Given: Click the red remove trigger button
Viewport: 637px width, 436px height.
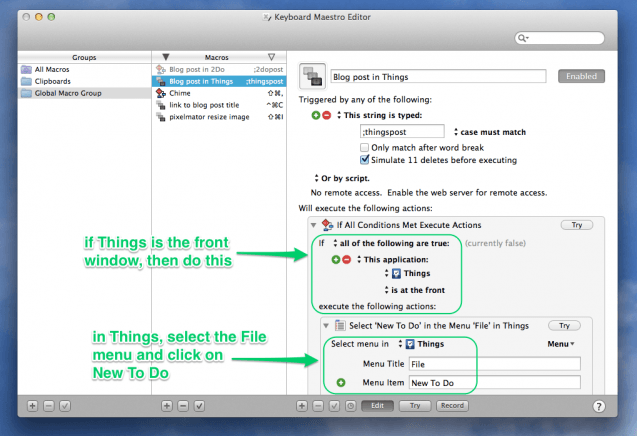Looking at the screenshot, I should 327,115.
